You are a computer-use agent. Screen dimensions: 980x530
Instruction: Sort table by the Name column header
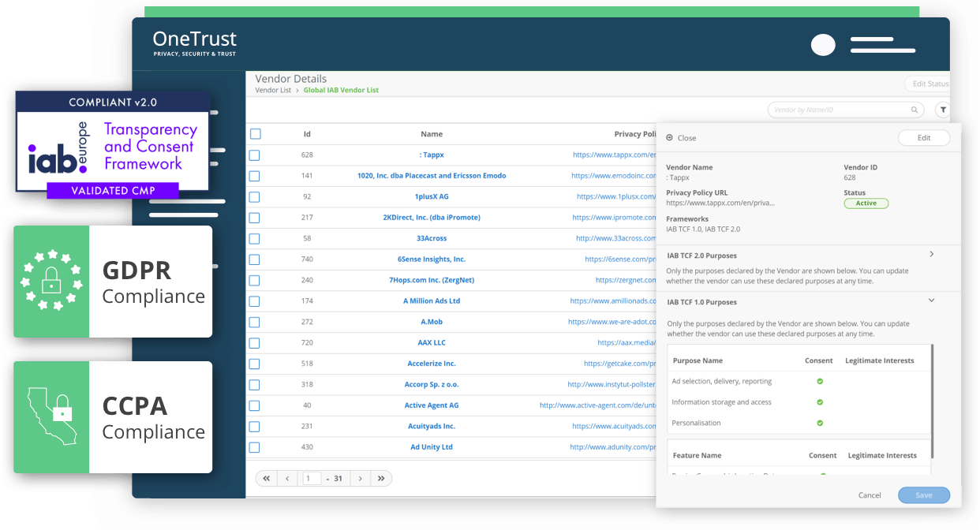click(432, 134)
